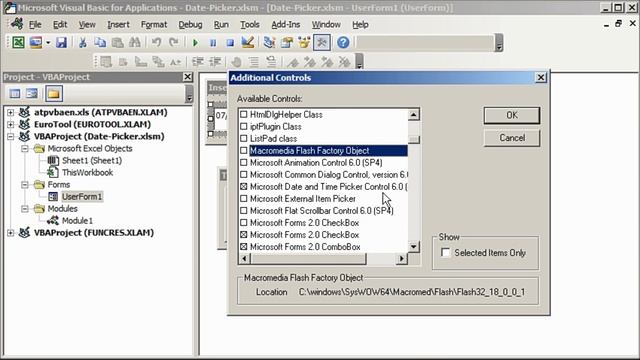Image resolution: width=640 pixels, height=360 pixels.
Task: Click the Toggle Breakpoint hand icon
Action: click(236, 62)
